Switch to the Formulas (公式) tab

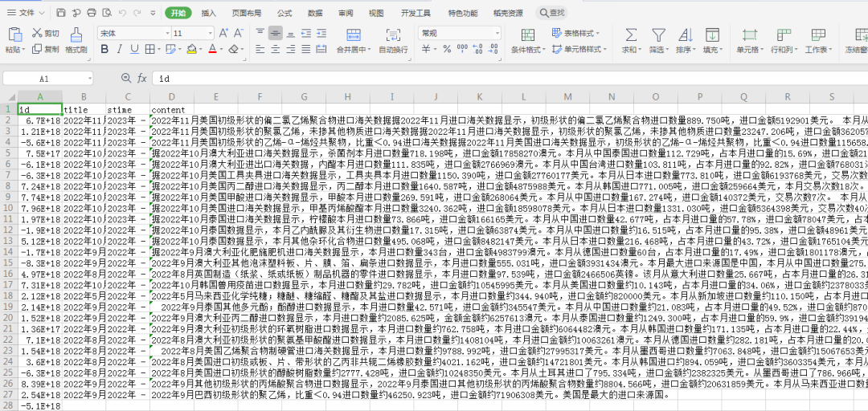(285, 14)
